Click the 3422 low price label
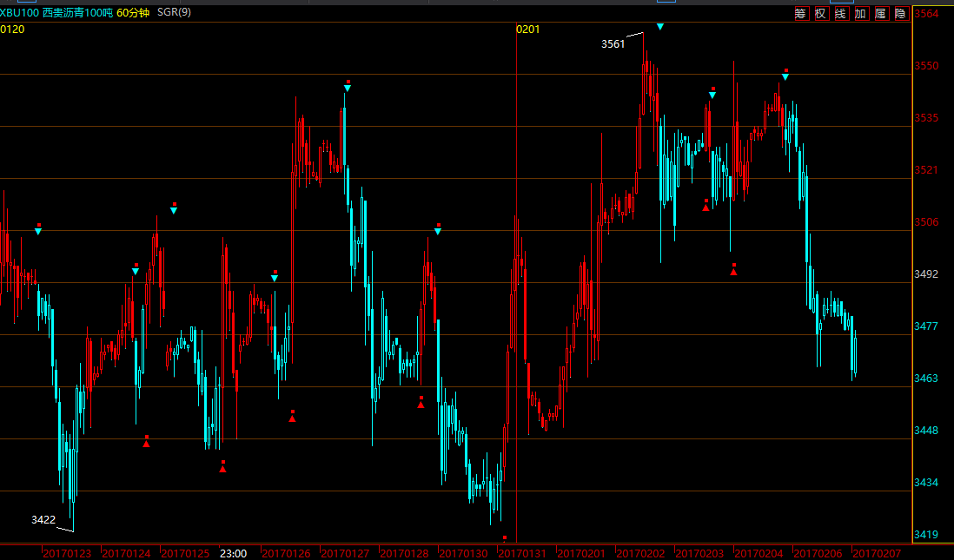This screenshot has width=954, height=560. point(43,520)
